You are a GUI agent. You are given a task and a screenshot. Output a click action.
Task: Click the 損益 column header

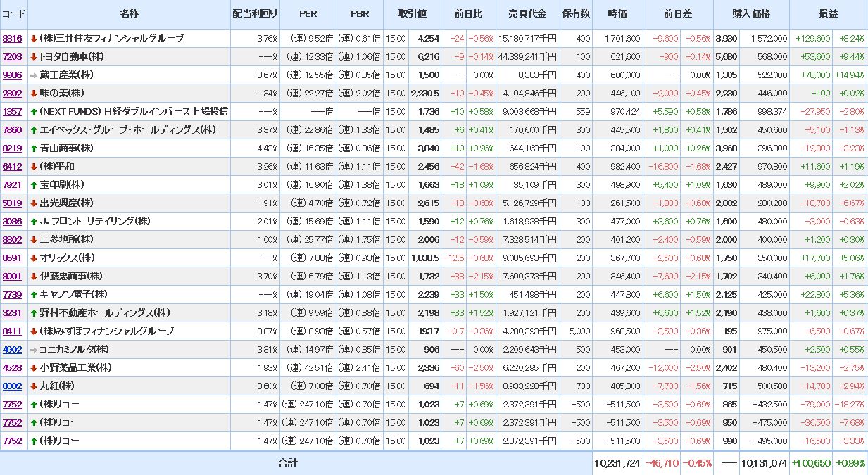(828, 14)
